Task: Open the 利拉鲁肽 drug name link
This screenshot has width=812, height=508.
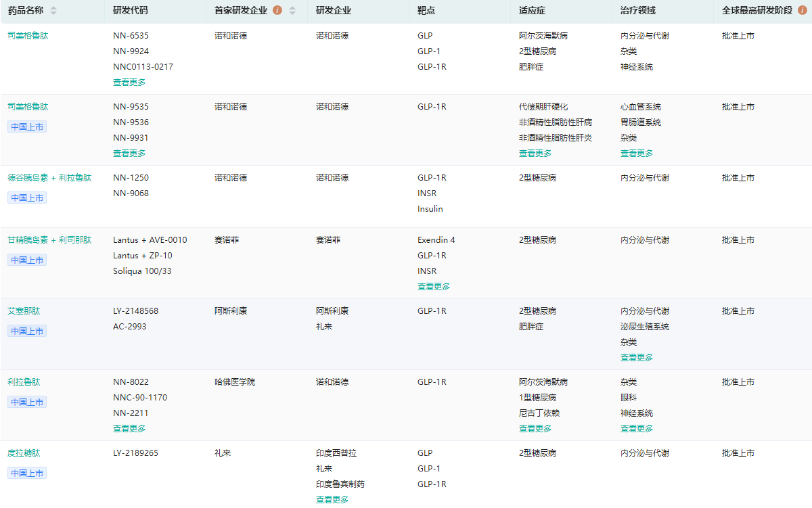Action: tap(24, 382)
